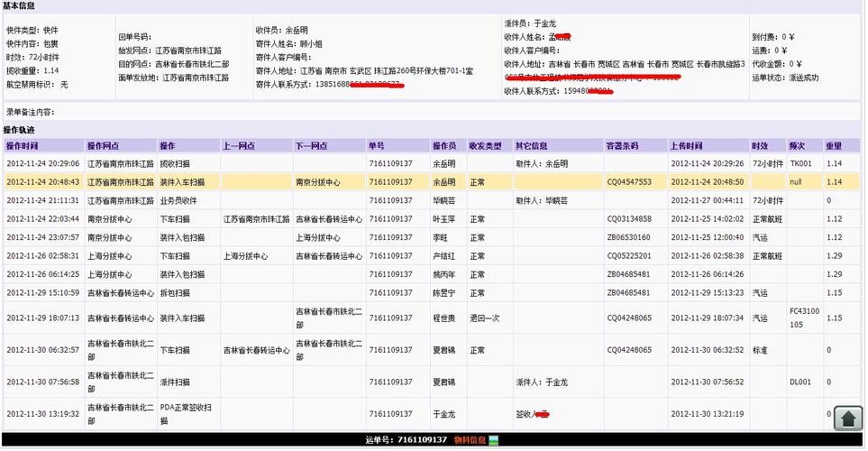This screenshot has width=868, height=451.
Task: Click the 收发类型 column header
Action: [x=485, y=146]
